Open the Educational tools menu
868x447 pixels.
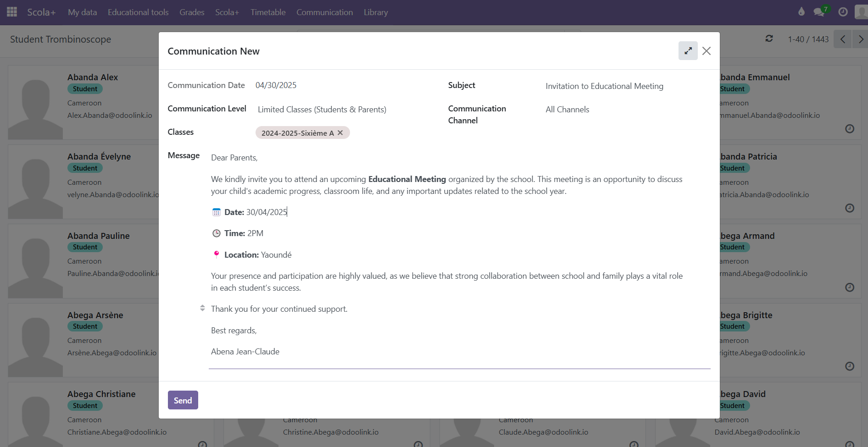138,12
